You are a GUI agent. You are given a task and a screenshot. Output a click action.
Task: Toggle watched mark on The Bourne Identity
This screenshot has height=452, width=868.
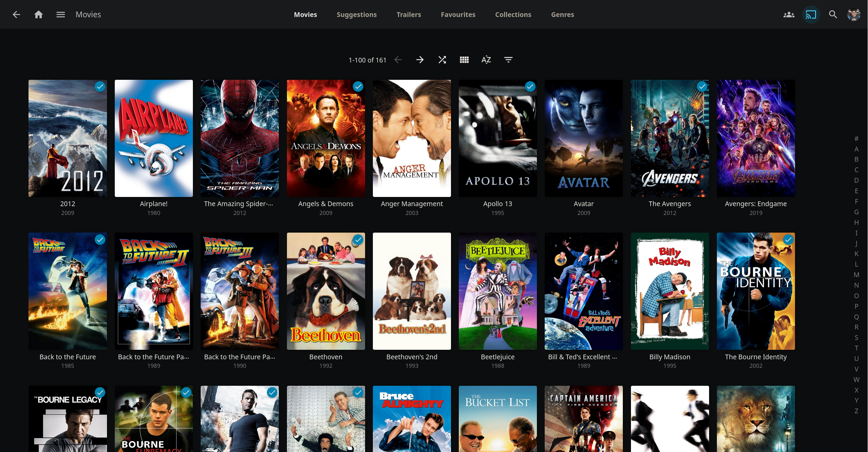tap(788, 240)
